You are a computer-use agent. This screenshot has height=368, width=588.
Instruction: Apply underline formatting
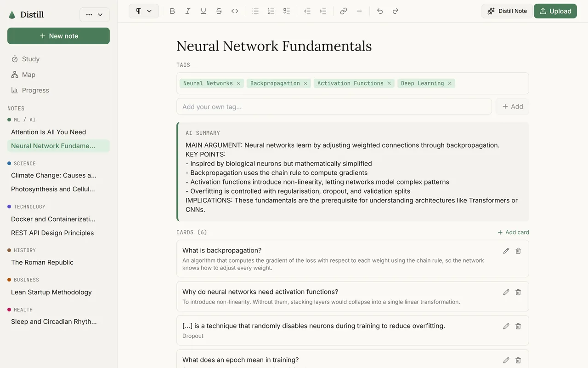204,11
